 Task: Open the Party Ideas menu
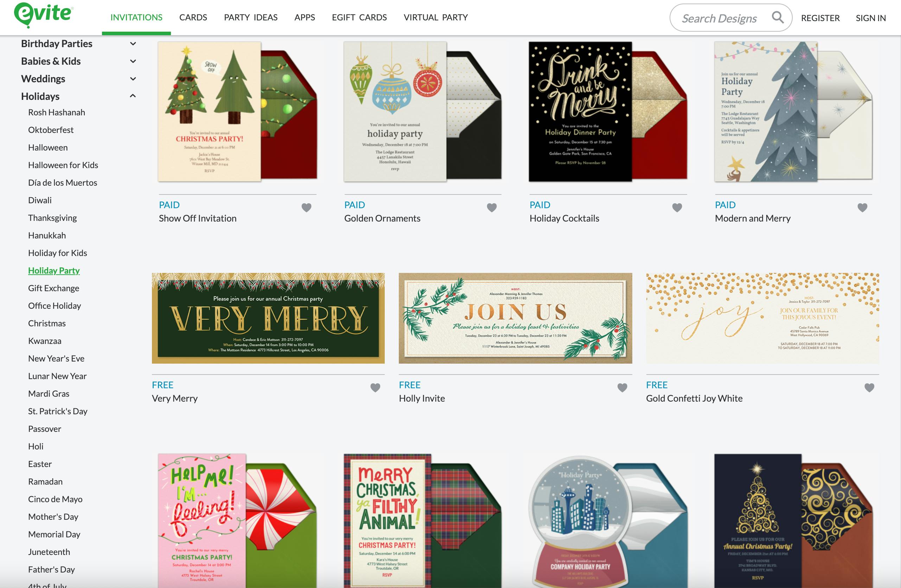click(251, 18)
